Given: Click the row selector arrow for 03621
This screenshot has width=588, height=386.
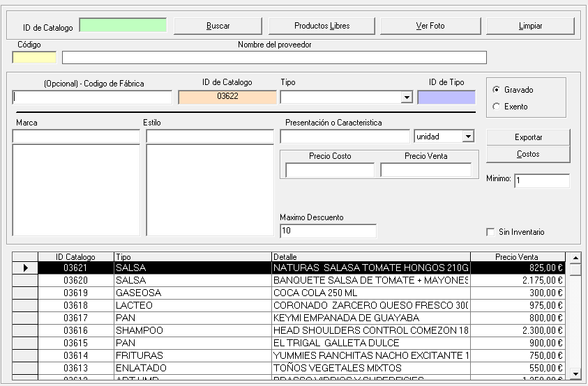Looking at the screenshot, I should coord(25,268).
